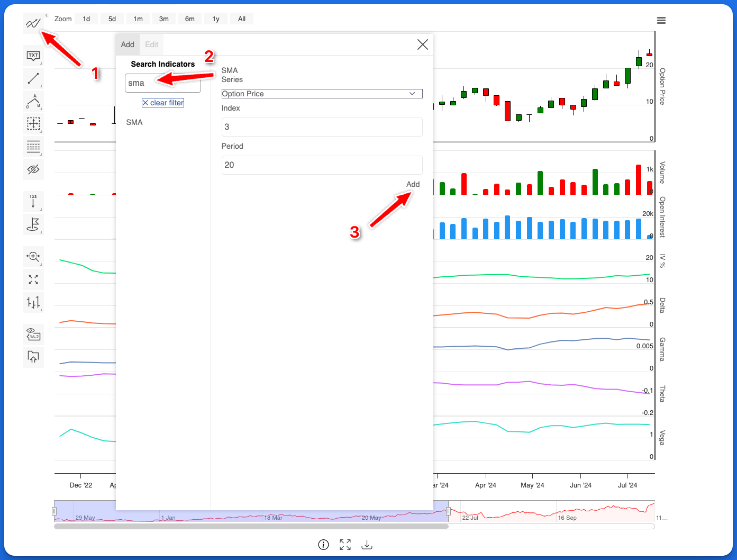Set zoom to All
737x560 pixels.
(242, 19)
